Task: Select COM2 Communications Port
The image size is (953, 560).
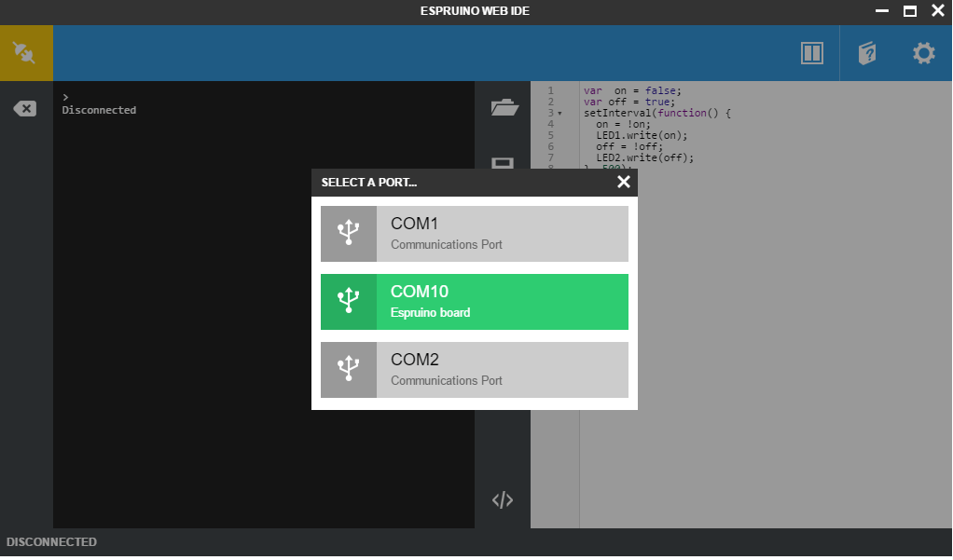Action: point(474,369)
